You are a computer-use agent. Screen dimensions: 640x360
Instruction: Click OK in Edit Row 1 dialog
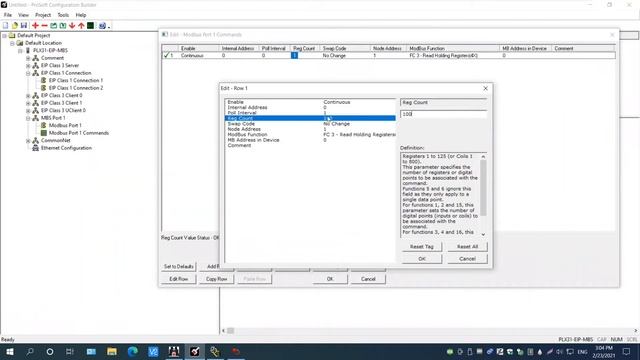tap(422, 259)
